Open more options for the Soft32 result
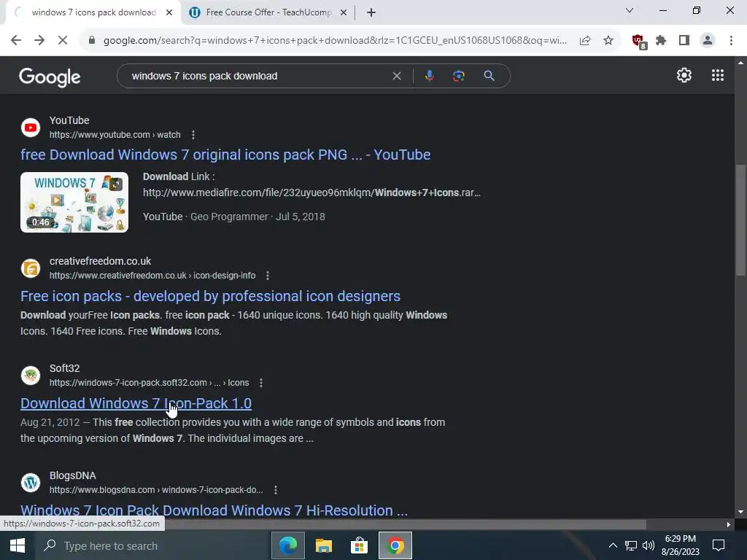 click(x=260, y=382)
